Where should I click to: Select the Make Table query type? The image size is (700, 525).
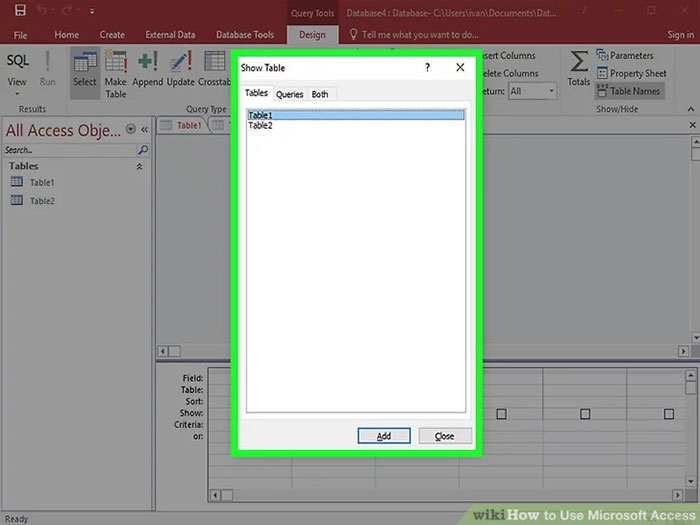coord(116,72)
